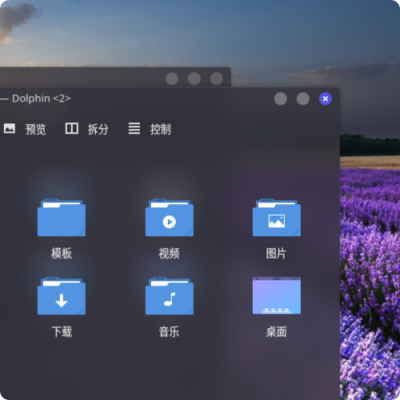Maximize the Dolphin <2> window
This screenshot has width=400, height=400.
[303, 99]
